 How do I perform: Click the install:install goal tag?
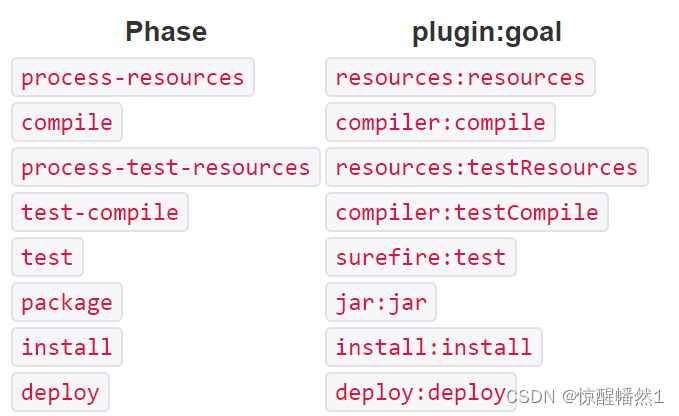click(x=434, y=347)
